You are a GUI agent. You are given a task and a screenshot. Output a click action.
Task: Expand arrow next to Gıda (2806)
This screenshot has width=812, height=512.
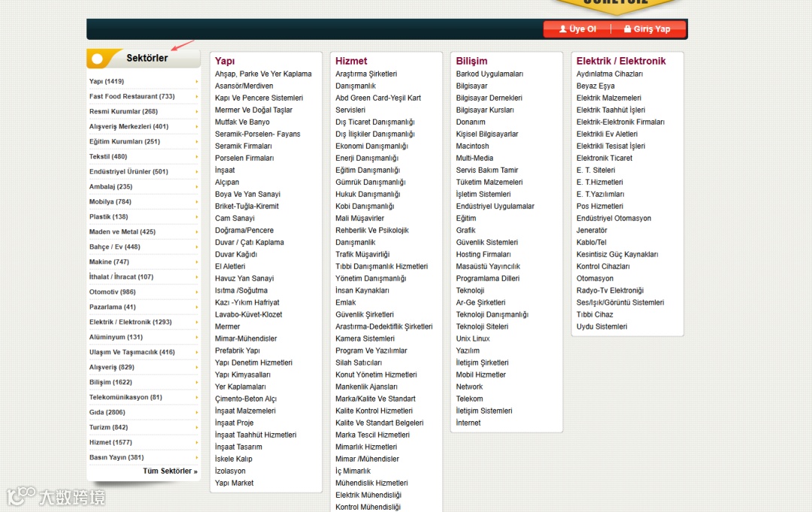pos(197,412)
